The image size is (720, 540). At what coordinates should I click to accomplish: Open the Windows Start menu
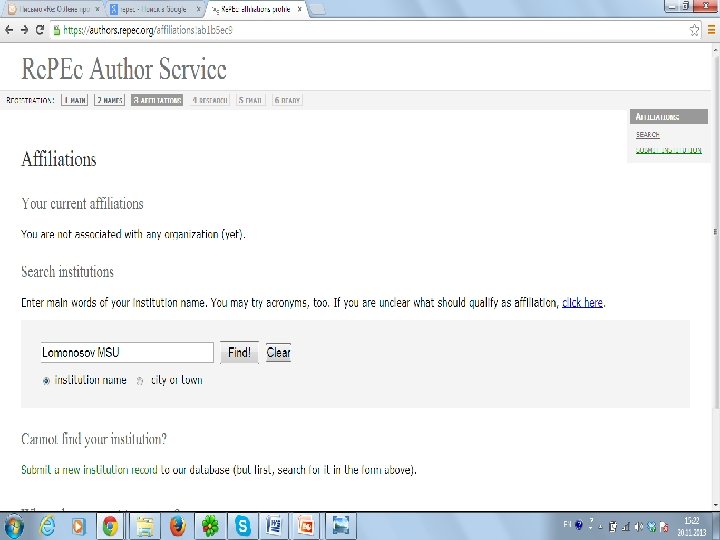pyautogui.click(x=14, y=526)
